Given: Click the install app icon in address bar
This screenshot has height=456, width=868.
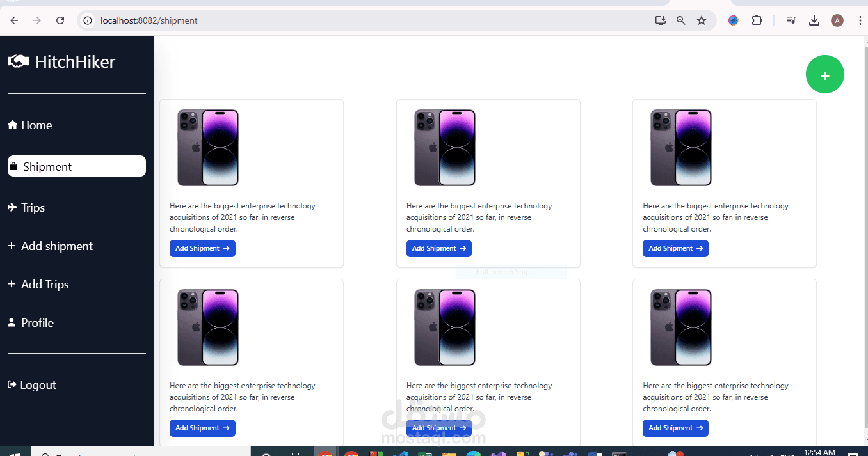Looking at the screenshot, I should point(661,20).
